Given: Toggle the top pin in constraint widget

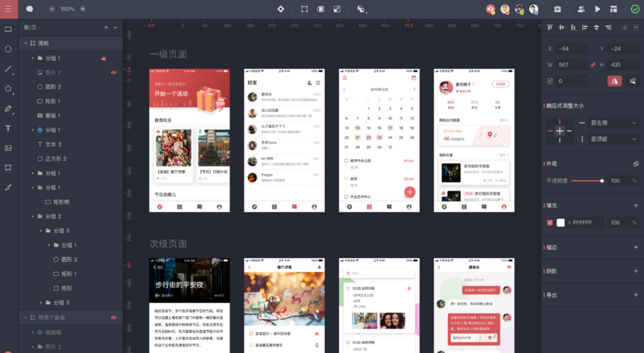Looking at the screenshot, I should pos(560,121).
